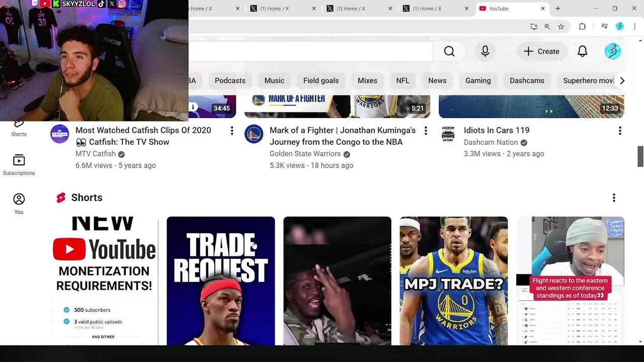Open the notifications bell
Image resolution: width=644 pixels, height=362 pixels.
(x=582, y=51)
